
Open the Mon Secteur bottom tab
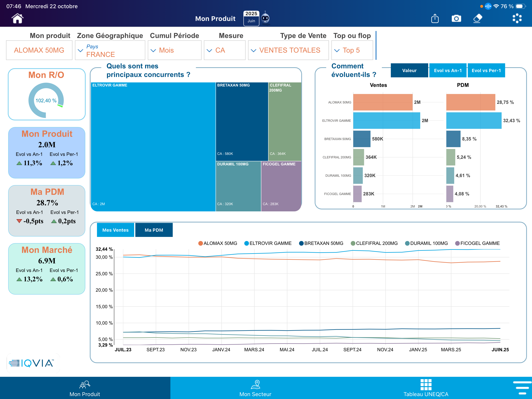click(255, 388)
